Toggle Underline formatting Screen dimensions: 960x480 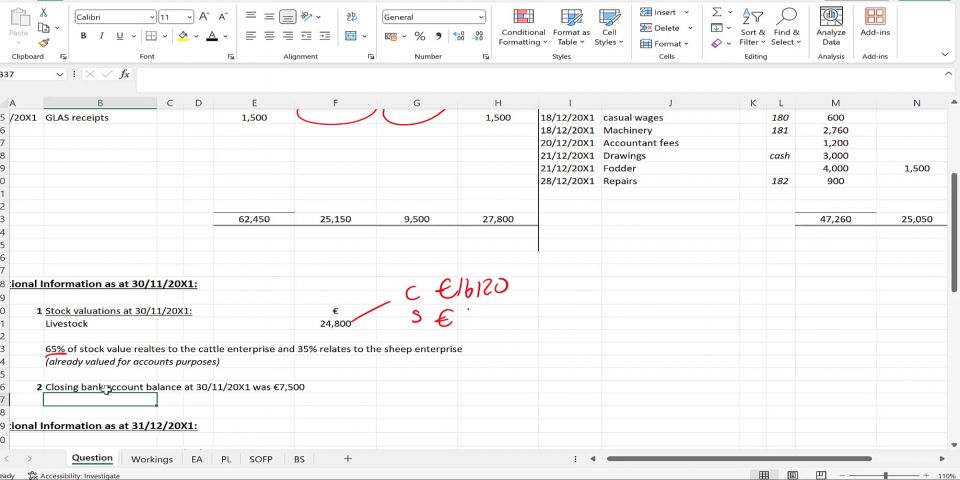(119, 36)
